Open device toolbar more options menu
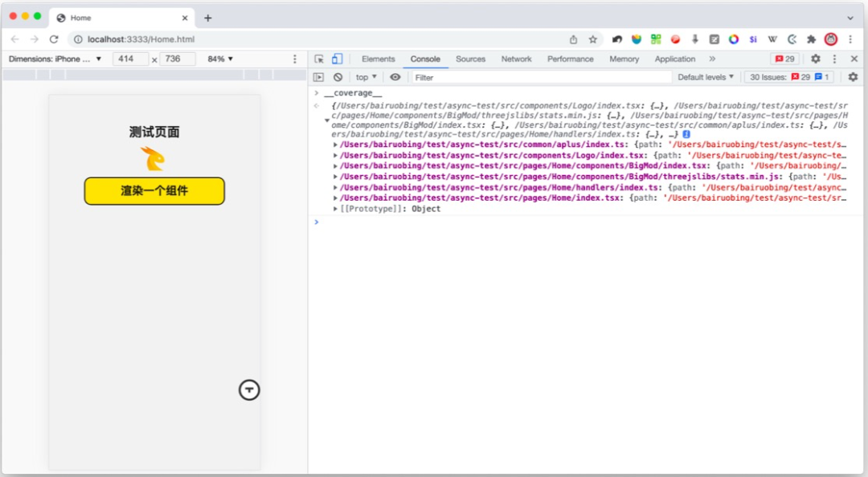The width and height of the screenshot is (868, 477). pyautogui.click(x=294, y=59)
